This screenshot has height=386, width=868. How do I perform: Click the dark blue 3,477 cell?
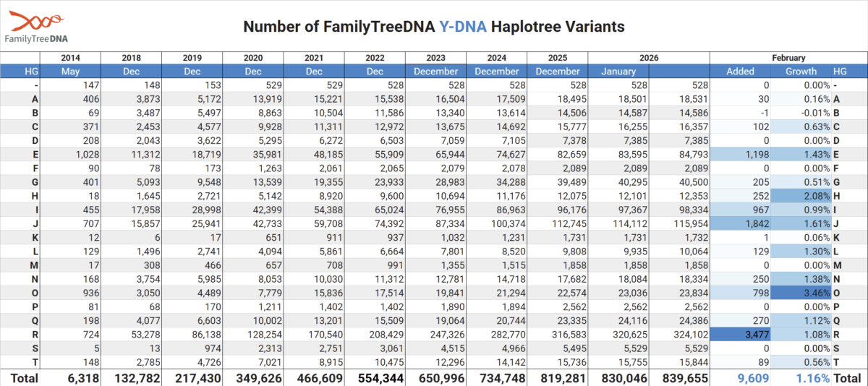click(x=741, y=336)
